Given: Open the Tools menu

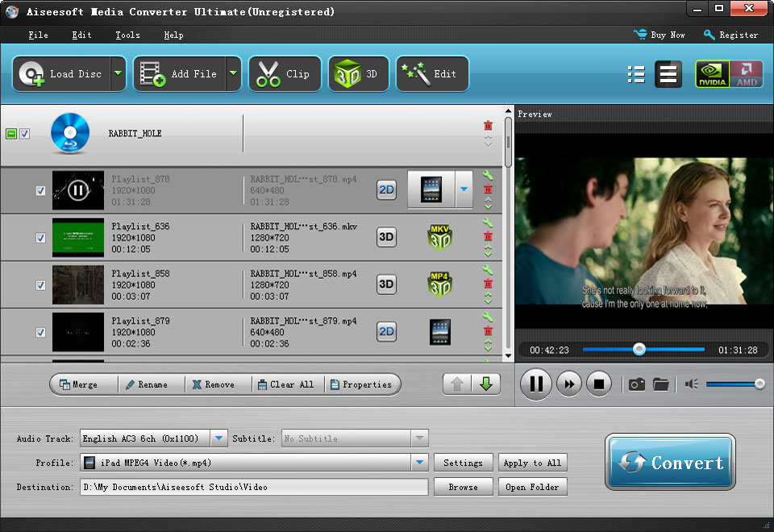Looking at the screenshot, I should click(127, 35).
